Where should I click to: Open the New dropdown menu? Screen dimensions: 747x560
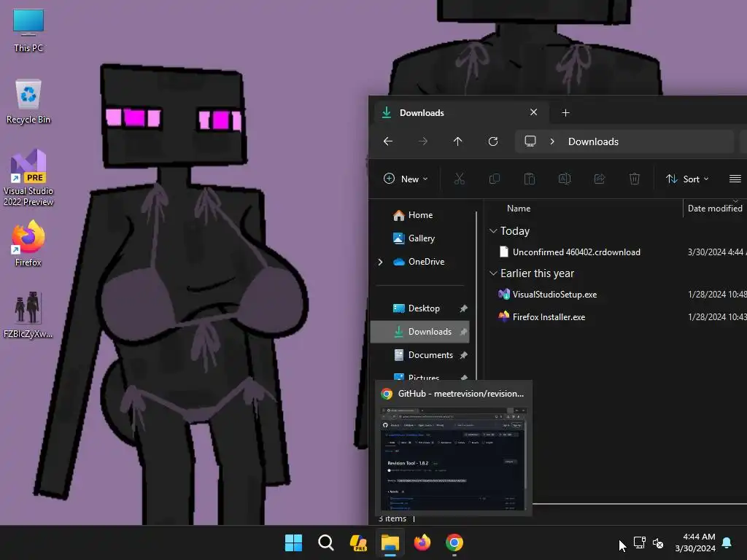406,179
